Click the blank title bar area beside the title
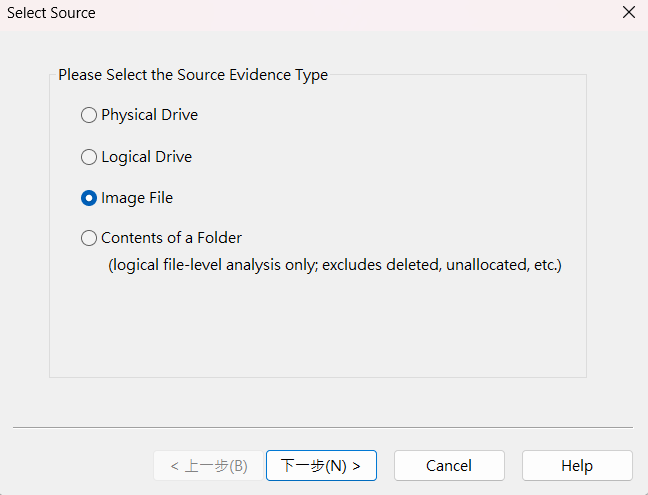Image resolution: width=648 pixels, height=495 pixels. [x=350, y=13]
